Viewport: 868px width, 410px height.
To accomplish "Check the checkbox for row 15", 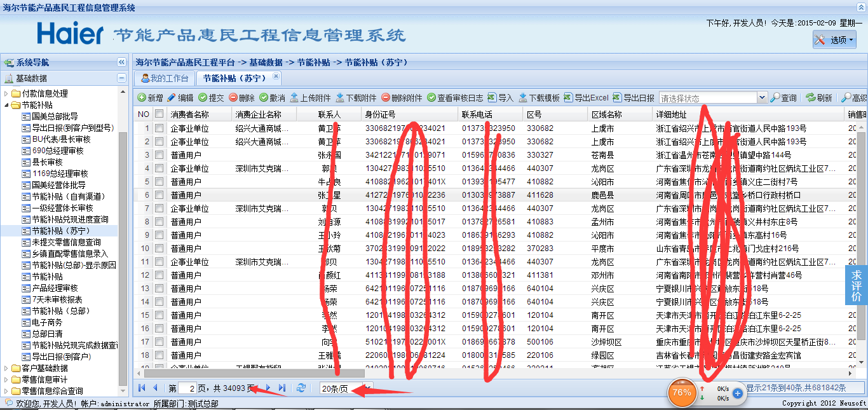I will [159, 315].
